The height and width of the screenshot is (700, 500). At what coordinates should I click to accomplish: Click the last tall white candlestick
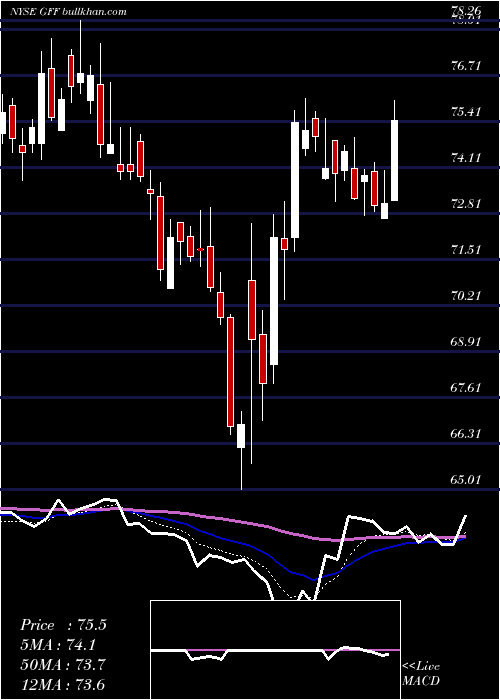(x=395, y=160)
